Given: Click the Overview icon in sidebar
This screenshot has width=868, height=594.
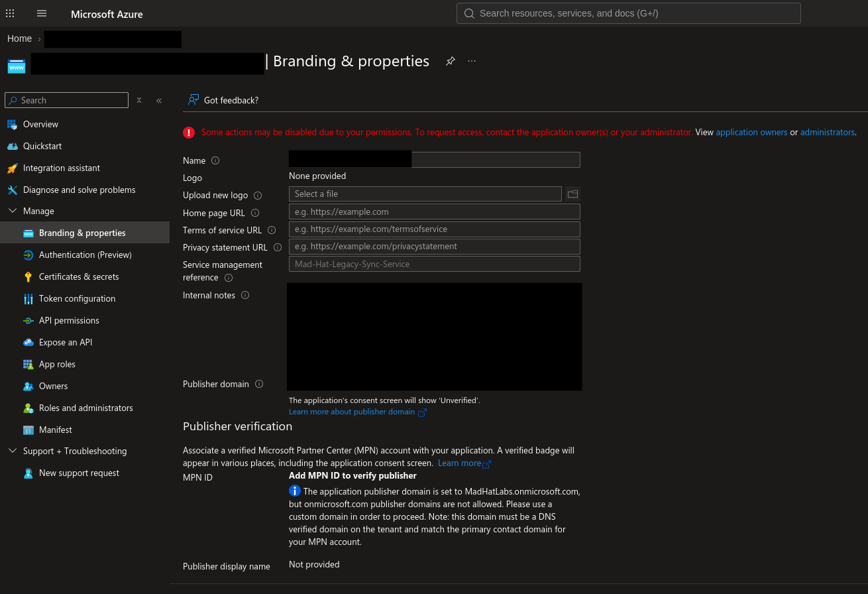Looking at the screenshot, I should pos(12,124).
